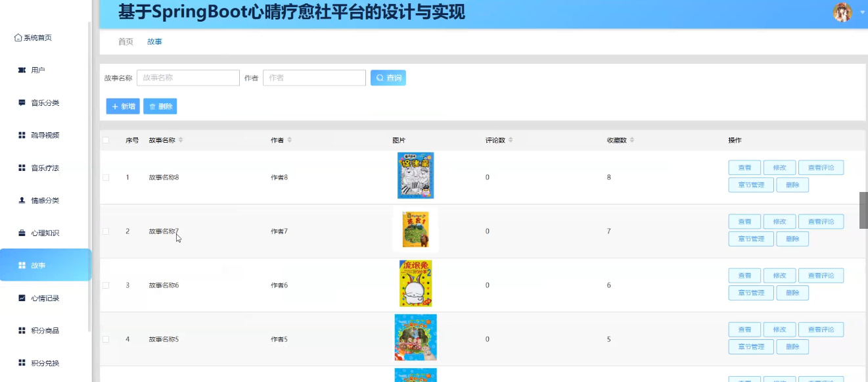The image size is (868, 382).
Task: Click the 积分兑换 grid icon
Action: coord(22,363)
